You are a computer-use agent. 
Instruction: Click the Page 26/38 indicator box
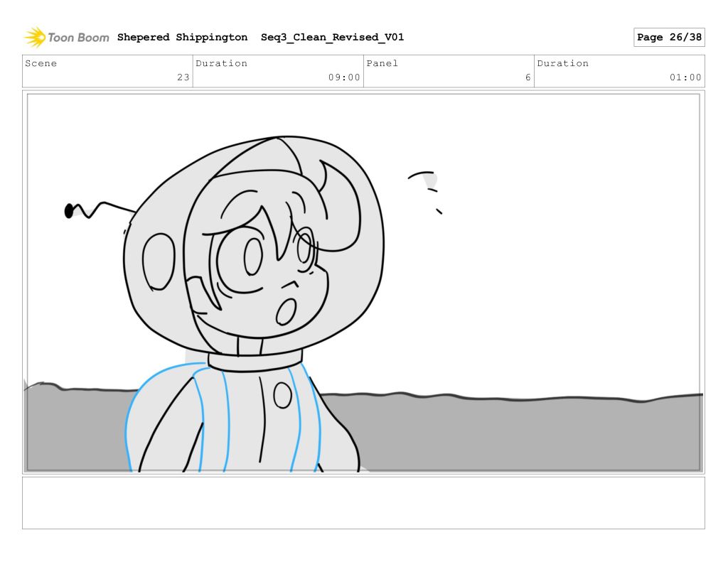point(668,37)
